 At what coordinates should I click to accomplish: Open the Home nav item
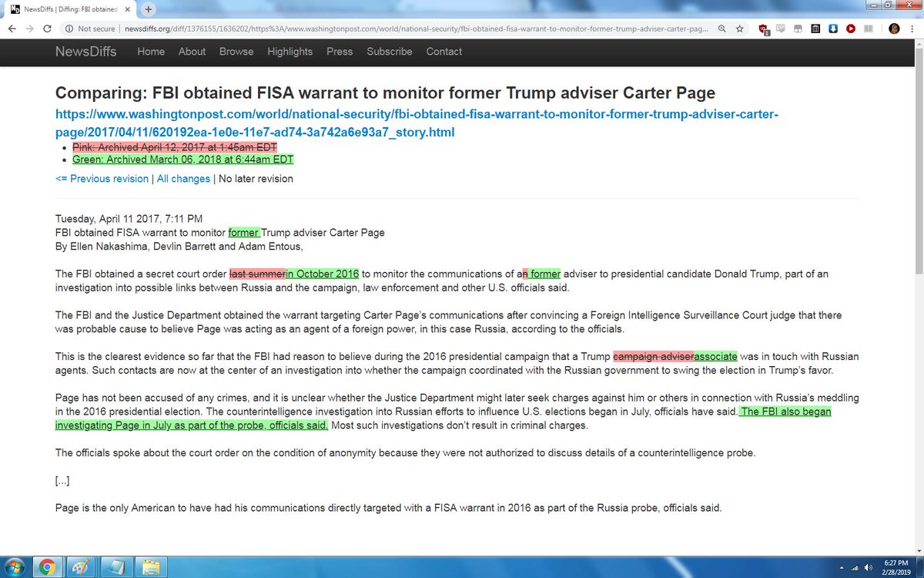click(x=151, y=52)
